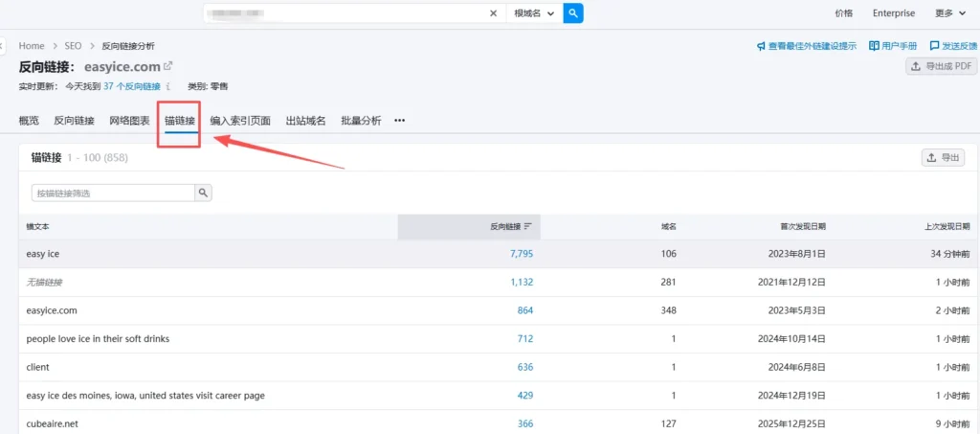Viewport: 980px width, 434px height.
Task: Open the 根域名 scope dropdown
Action: pyautogui.click(x=534, y=13)
